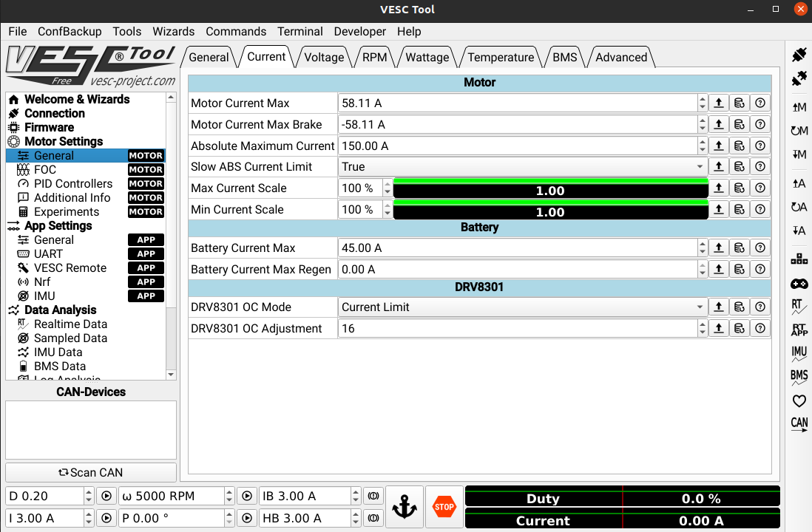Run duty cycle play button next to D 0.20
The height and width of the screenshot is (532, 812).
point(106,496)
